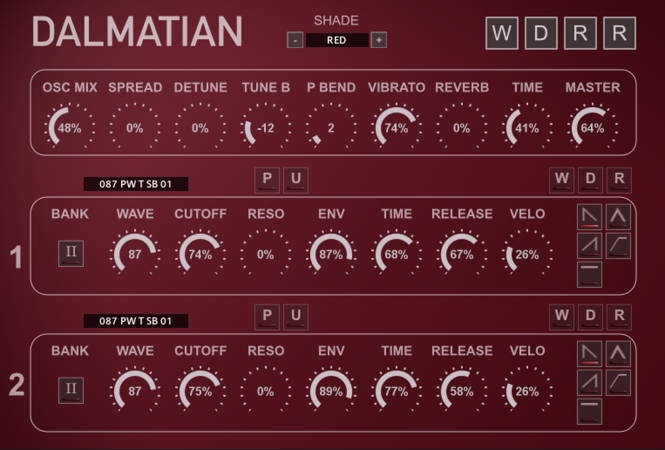Click the minus button next to SHADE
The image size is (665, 450).
[295, 40]
